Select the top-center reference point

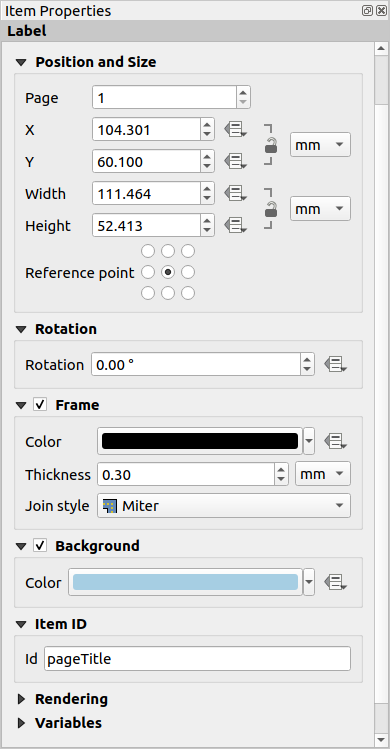pos(168,251)
